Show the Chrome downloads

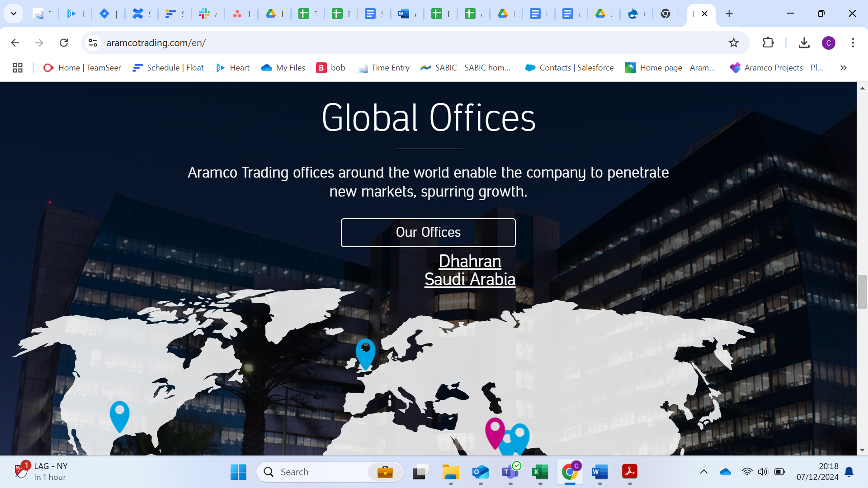pos(804,42)
